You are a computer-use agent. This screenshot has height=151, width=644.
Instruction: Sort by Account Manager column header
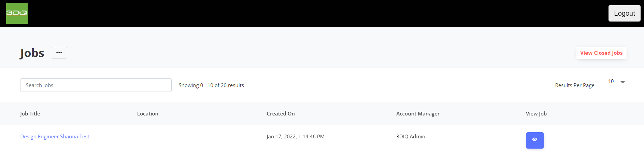[x=418, y=113]
